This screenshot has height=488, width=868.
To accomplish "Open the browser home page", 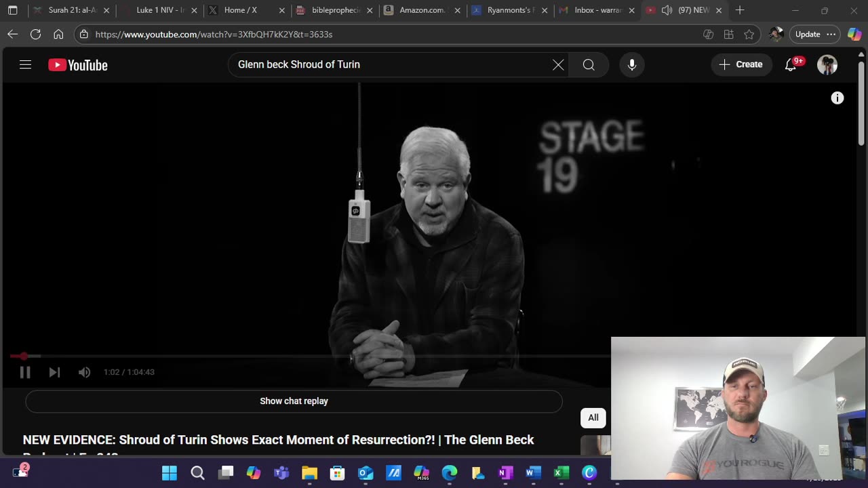I will point(58,34).
